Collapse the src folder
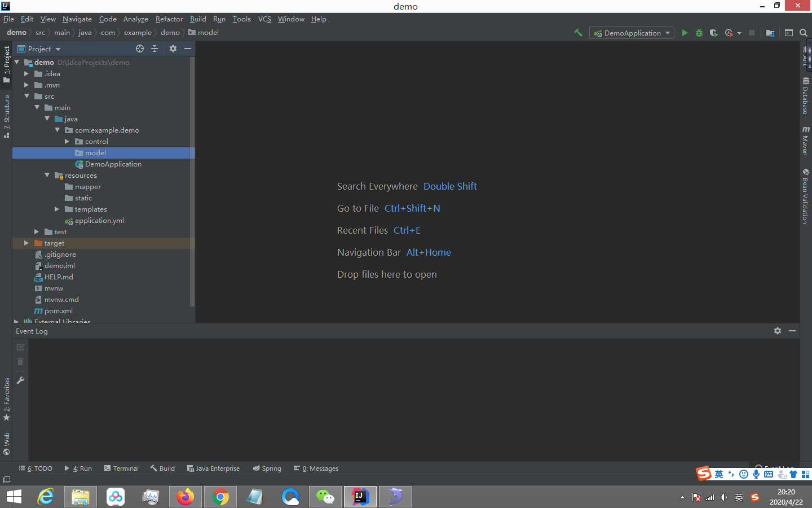Screen dimensions: 812x508 pos(27,96)
